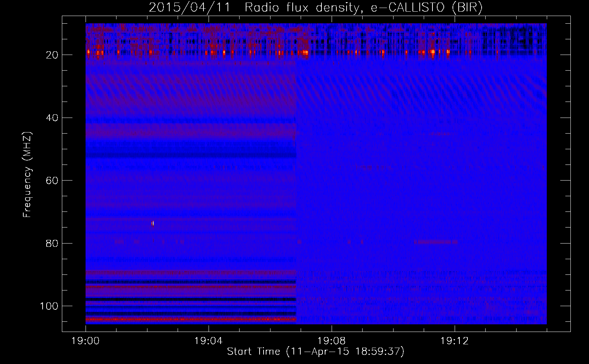Click the '60' frequency tick label
The width and height of the screenshot is (589, 364).
[x=52, y=181]
